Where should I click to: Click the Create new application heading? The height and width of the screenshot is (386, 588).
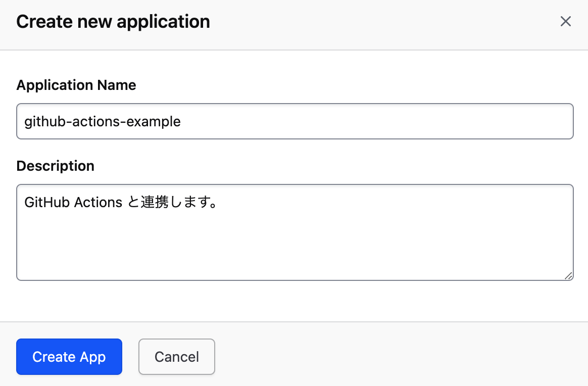point(113,21)
